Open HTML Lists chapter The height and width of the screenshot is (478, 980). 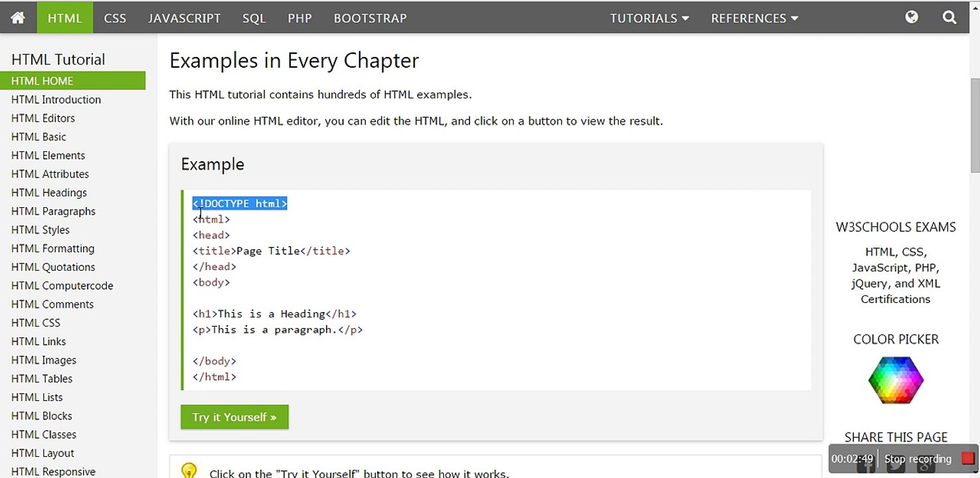point(37,397)
